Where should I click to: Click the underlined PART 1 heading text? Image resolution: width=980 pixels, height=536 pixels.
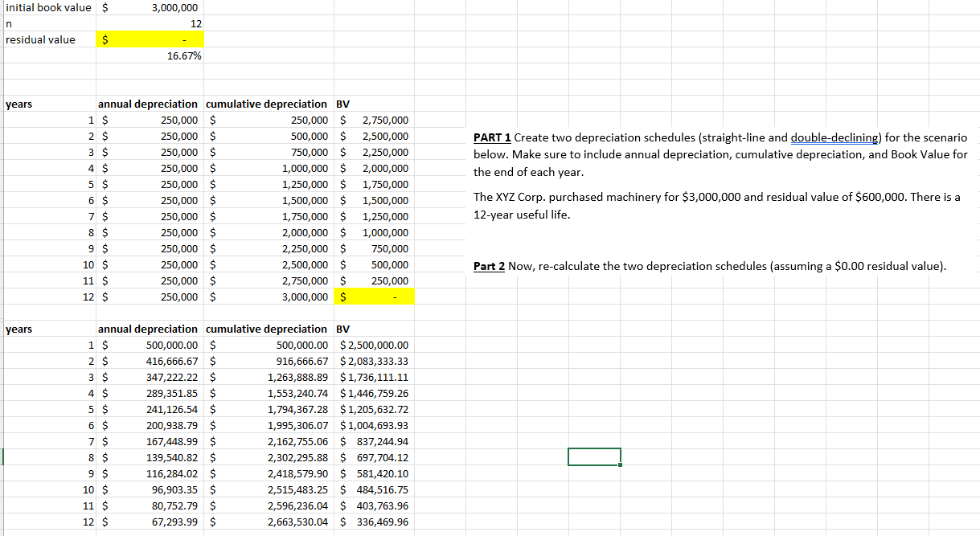[x=490, y=137]
